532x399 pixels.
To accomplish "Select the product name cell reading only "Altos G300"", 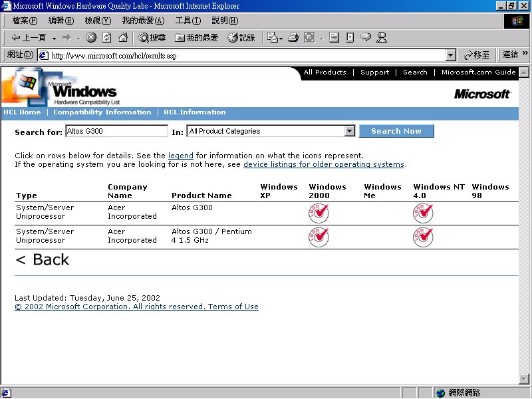I will [x=192, y=207].
